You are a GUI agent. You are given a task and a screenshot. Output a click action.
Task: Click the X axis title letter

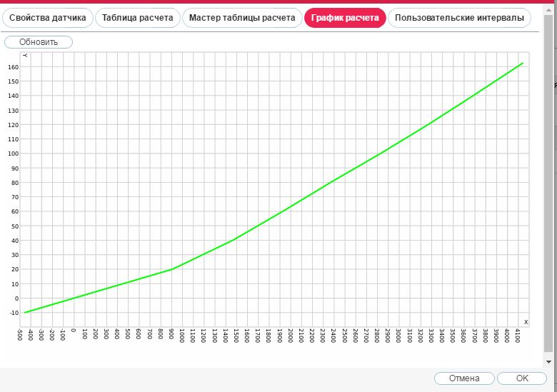[x=526, y=322]
